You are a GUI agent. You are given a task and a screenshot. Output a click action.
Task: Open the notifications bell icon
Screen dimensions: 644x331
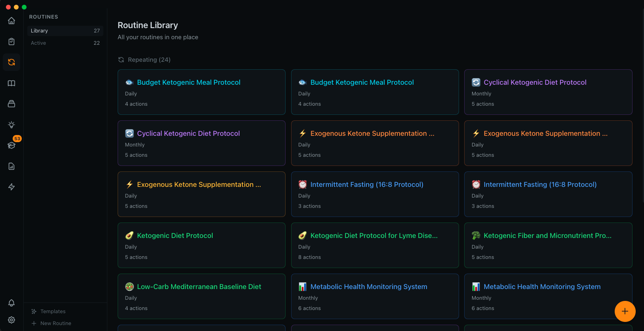click(11, 303)
